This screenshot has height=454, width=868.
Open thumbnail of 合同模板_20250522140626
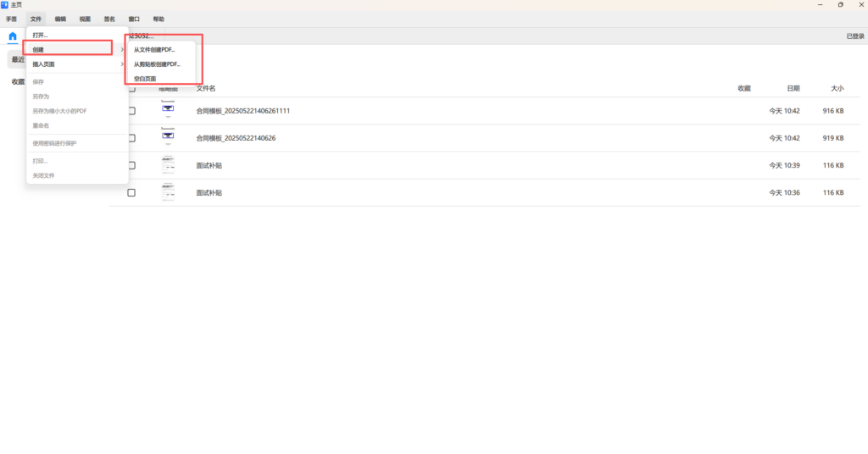pos(168,137)
